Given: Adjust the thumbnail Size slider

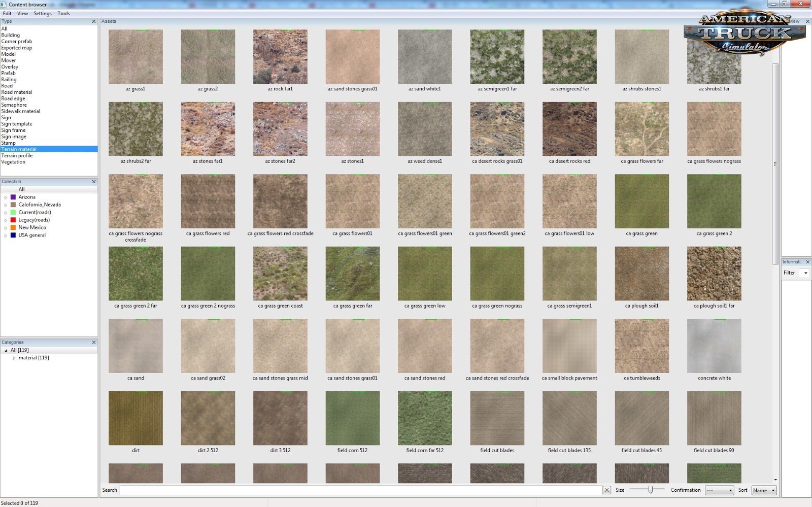Looking at the screenshot, I should (x=650, y=490).
